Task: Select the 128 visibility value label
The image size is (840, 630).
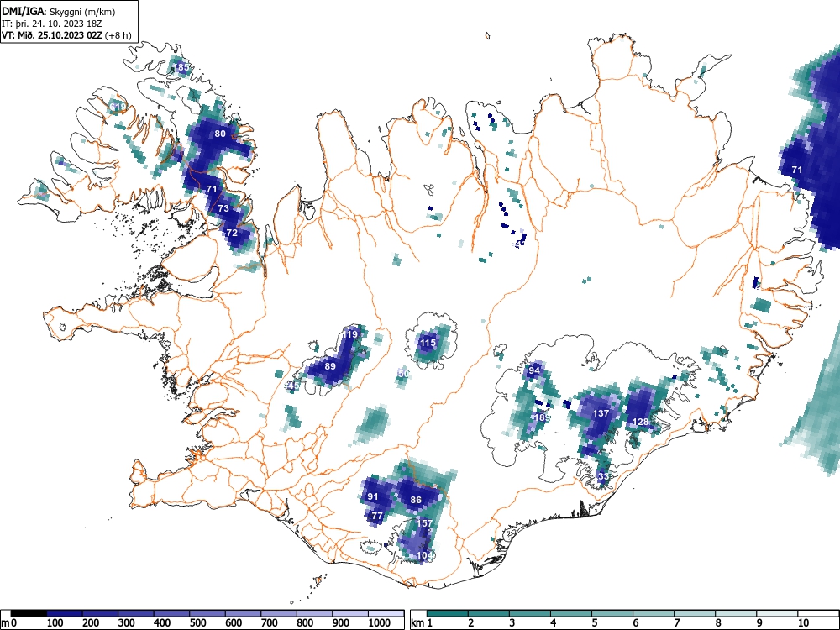Action: pos(641,423)
